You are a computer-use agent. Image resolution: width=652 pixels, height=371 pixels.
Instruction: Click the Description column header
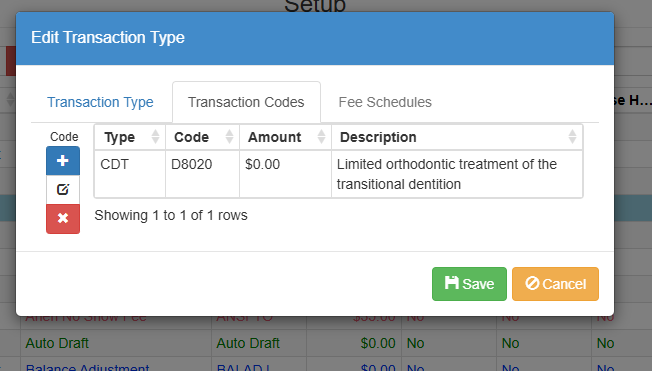click(457, 137)
